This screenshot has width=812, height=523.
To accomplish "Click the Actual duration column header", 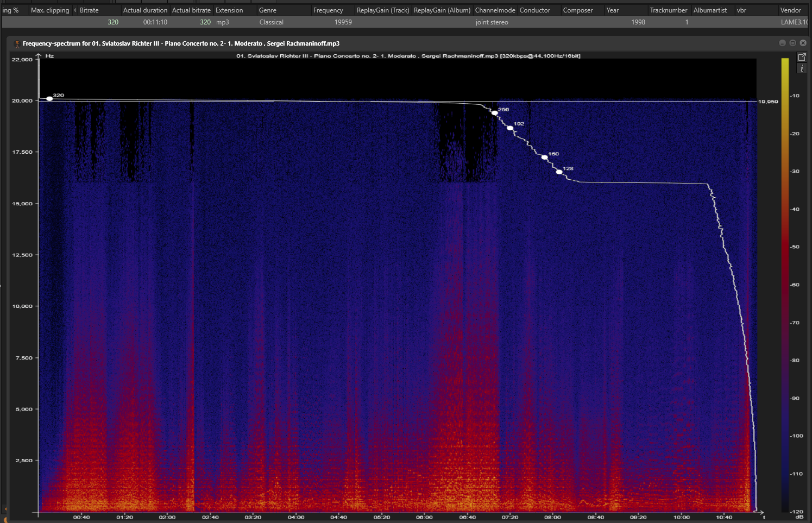I will pyautogui.click(x=145, y=10).
